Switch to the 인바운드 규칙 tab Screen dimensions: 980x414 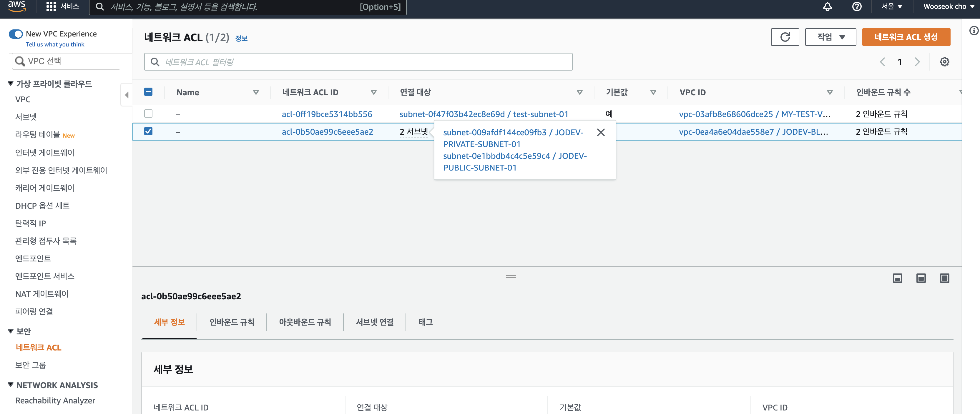[x=232, y=322]
